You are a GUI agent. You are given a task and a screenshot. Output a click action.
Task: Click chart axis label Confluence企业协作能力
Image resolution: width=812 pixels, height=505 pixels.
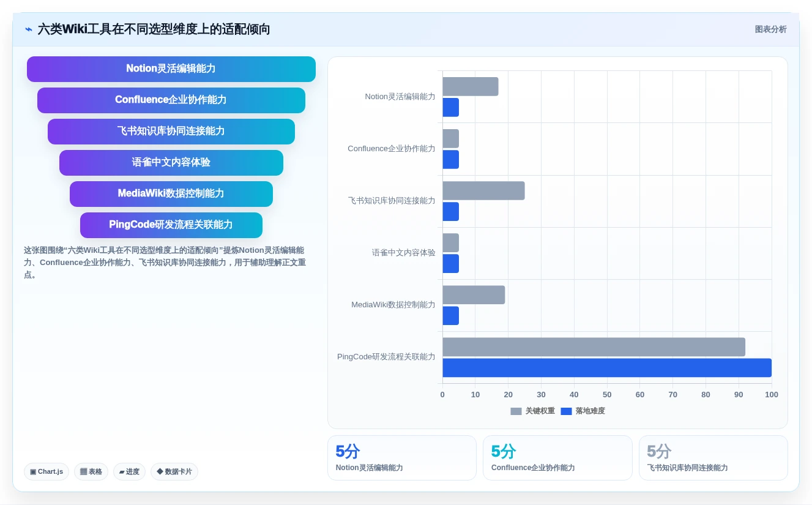(x=392, y=149)
